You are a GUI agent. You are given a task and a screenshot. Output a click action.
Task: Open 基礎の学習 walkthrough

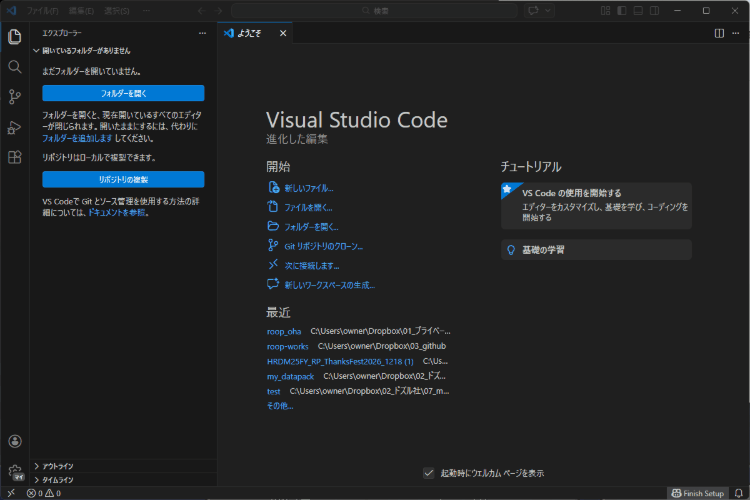(x=596, y=250)
